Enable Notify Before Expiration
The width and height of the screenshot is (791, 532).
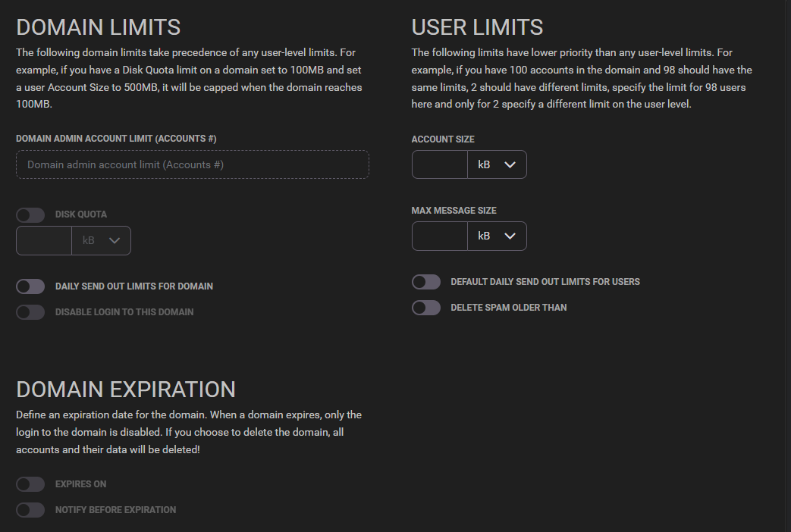(30, 510)
